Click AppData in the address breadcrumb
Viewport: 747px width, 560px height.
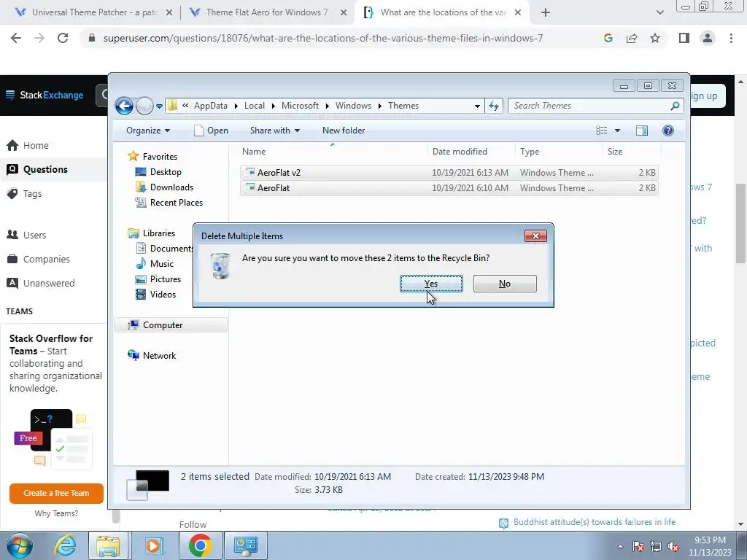click(211, 106)
